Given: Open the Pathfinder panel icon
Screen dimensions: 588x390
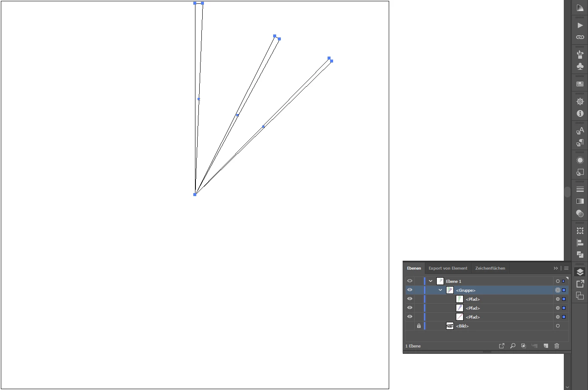Looking at the screenshot, I should (580, 254).
